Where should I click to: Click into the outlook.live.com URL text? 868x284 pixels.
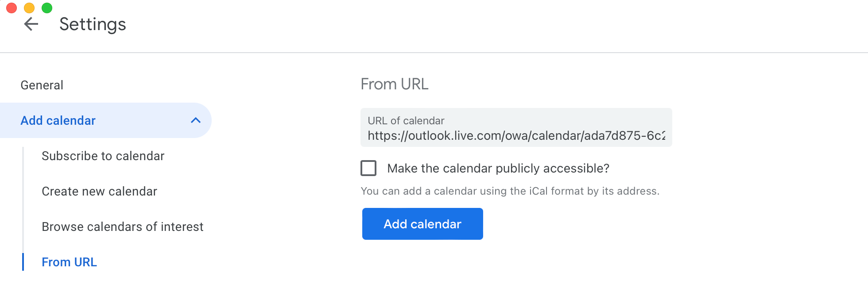(x=516, y=135)
